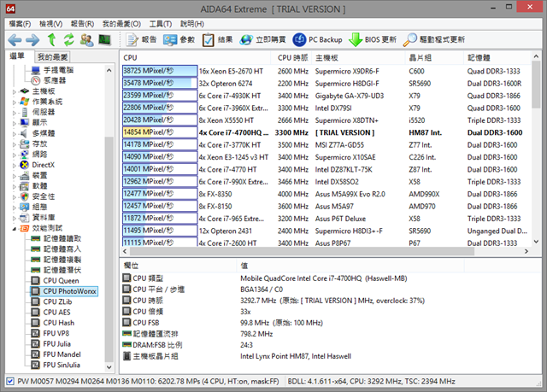Click the green monitor graph toolbar icon
Screen dimensions: 547x392
[x=104, y=40]
